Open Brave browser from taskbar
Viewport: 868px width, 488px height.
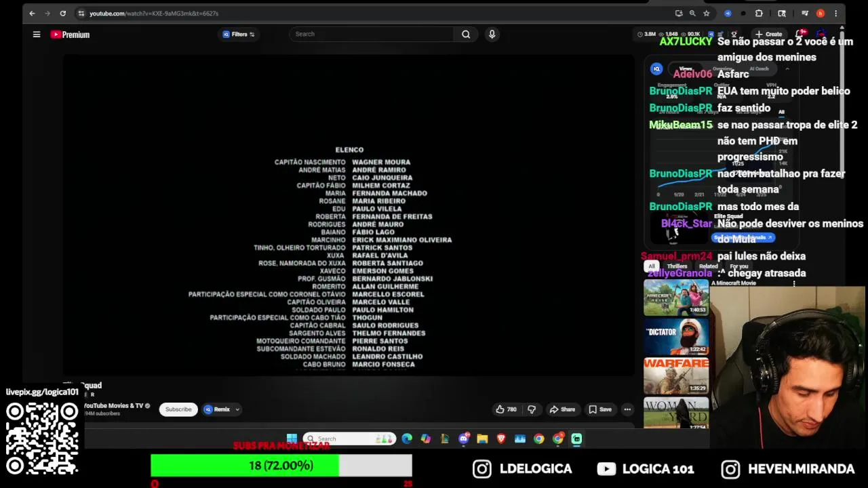(x=501, y=439)
